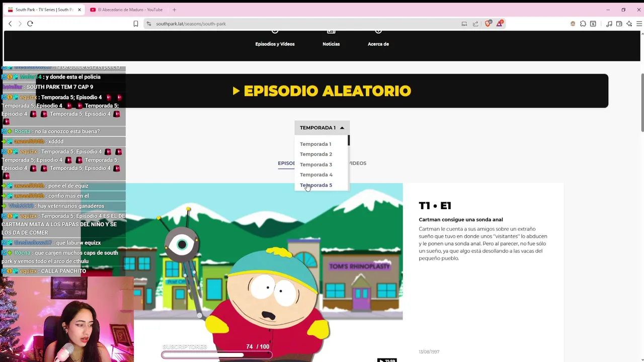This screenshot has height=362, width=644.
Task: Open the Brave Wallet icon
Action: coord(619,24)
